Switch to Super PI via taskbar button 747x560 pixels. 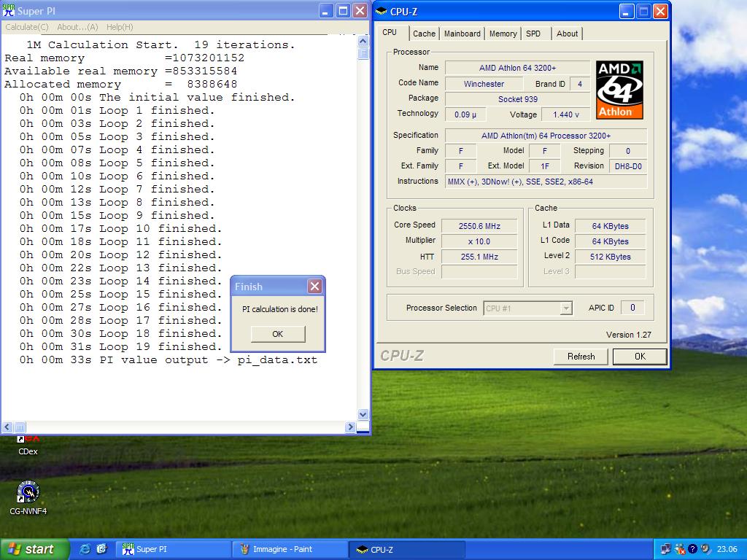click(x=174, y=549)
